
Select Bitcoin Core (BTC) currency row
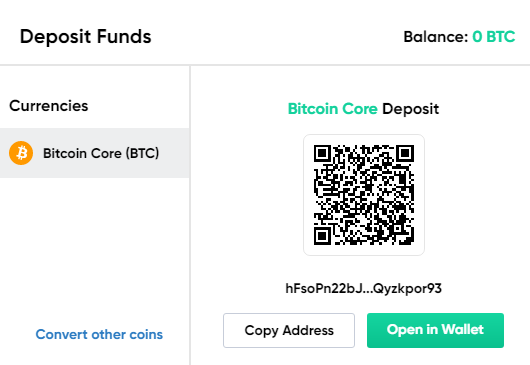point(95,153)
